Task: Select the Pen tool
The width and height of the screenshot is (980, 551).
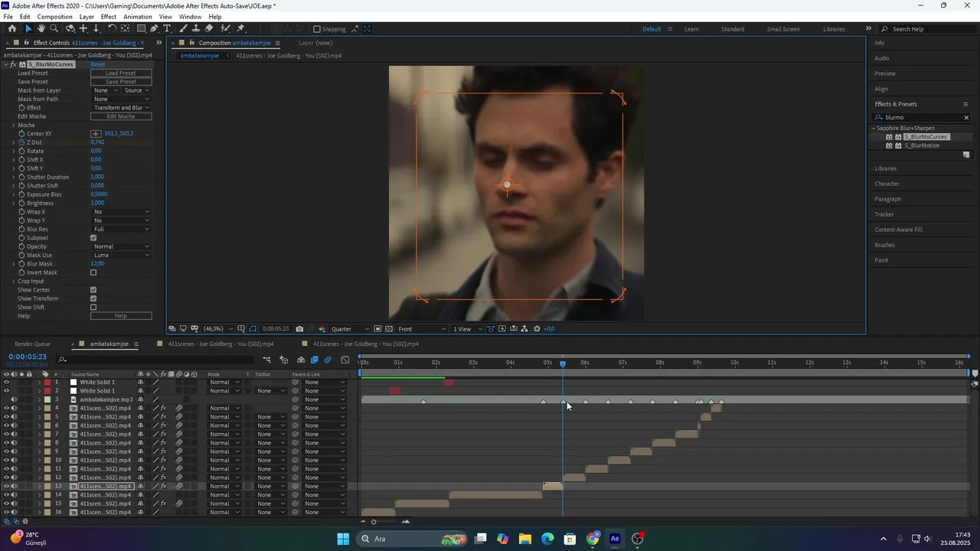Action: pyautogui.click(x=155, y=28)
